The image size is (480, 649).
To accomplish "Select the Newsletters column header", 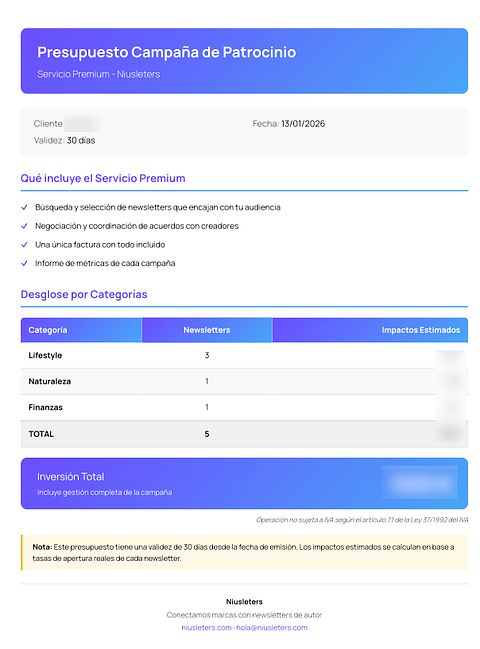I will (207, 330).
